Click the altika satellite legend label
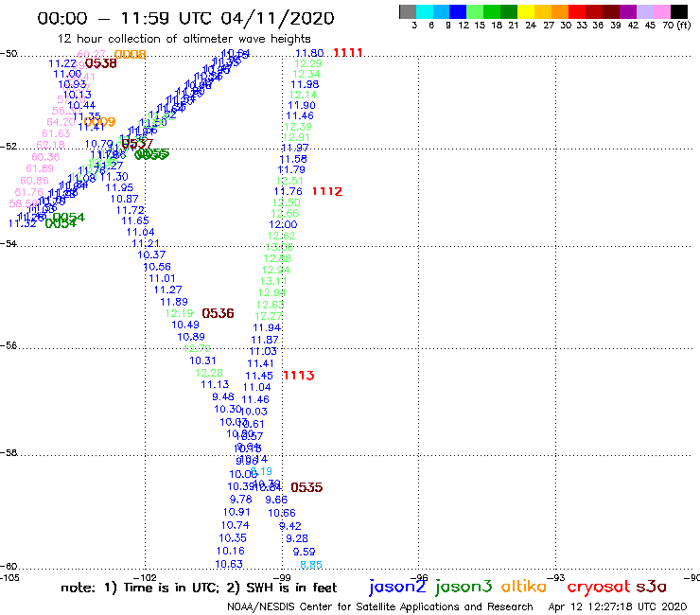Viewport: 700px width, 615px height. tap(524, 587)
